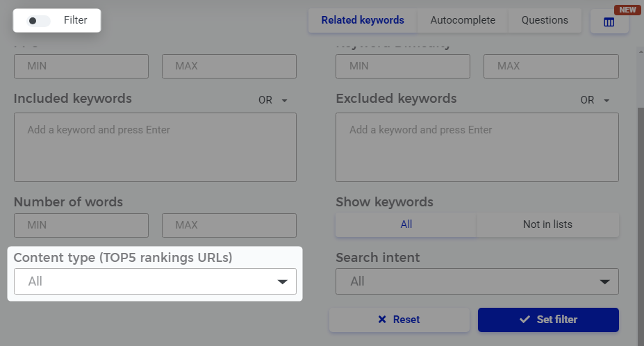Open Search intent dropdown
Image resolution: width=644 pixels, height=346 pixels.
477,281
